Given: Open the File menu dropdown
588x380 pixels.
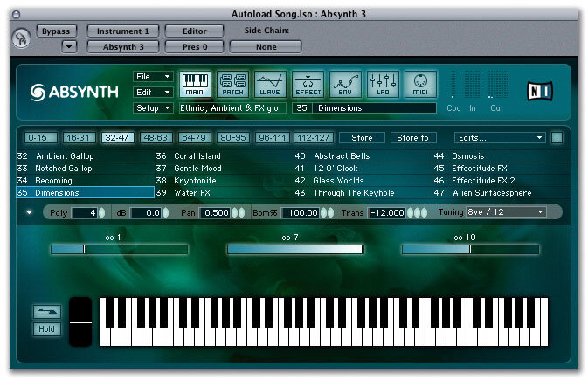Looking at the screenshot, I should coord(153,77).
